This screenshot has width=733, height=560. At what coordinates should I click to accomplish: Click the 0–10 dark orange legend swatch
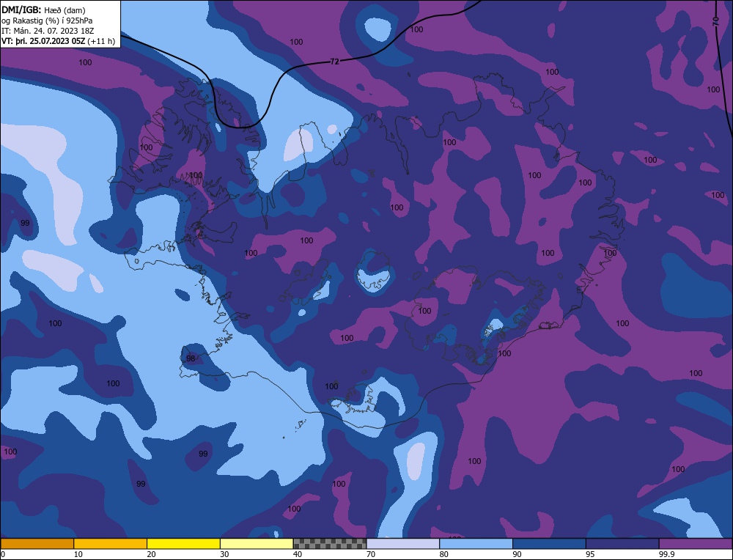37,544
